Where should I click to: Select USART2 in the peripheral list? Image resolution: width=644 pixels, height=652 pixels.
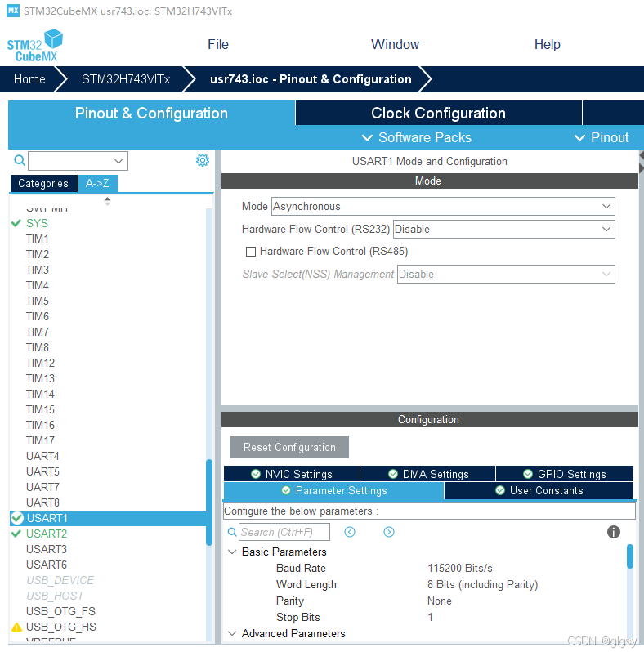[47, 534]
